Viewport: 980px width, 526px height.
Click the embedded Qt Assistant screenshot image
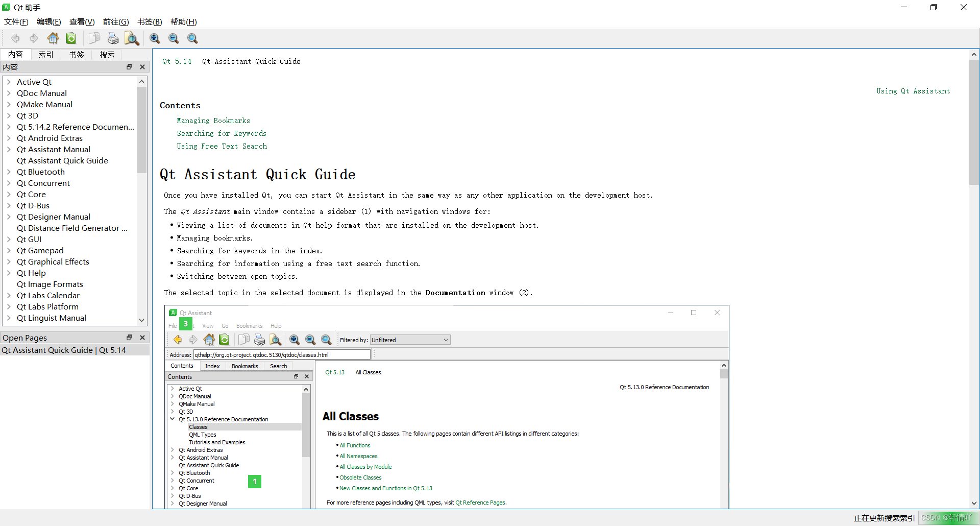pos(447,407)
